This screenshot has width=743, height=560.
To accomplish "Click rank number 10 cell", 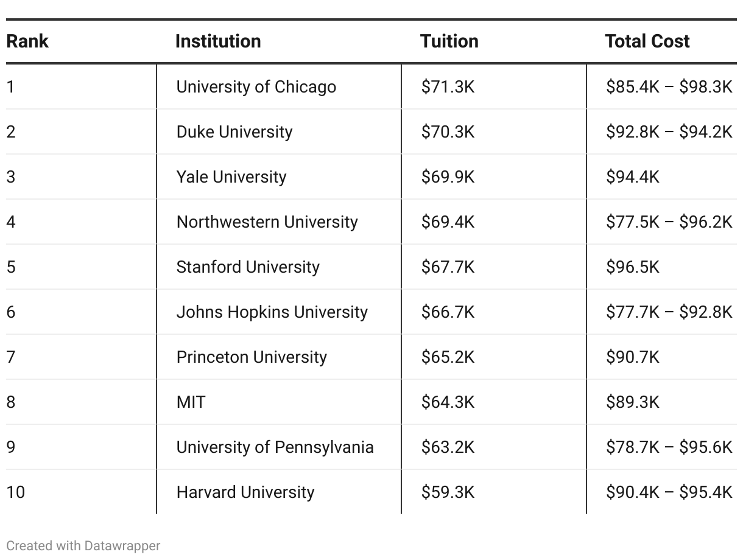I will [x=16, y=492].
